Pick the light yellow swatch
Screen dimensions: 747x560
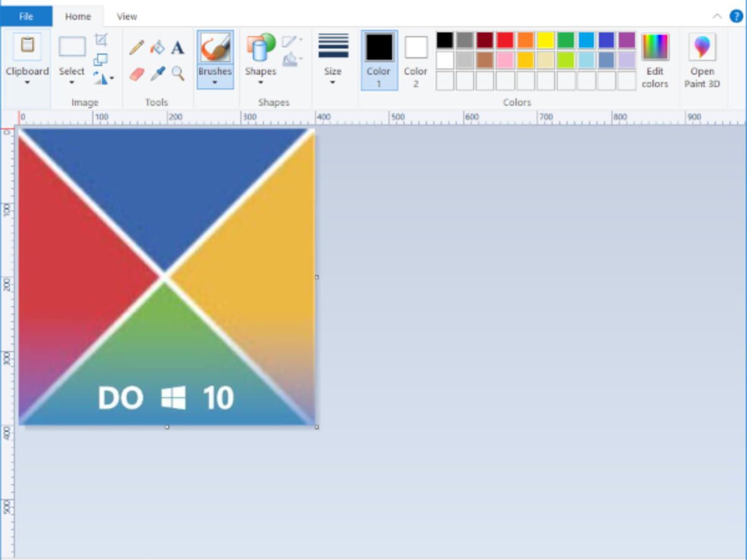pyautogui.click(x=545, y=60)
